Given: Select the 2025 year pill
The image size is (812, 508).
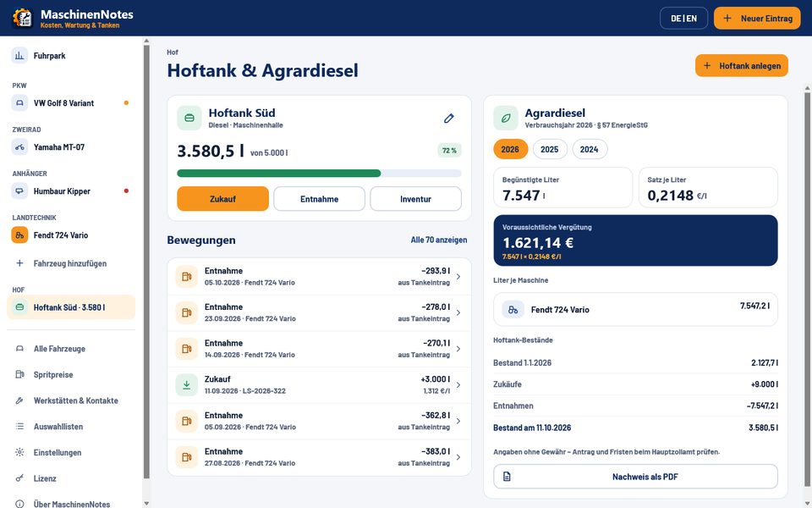Looking at the screenshot, I should pos(550,149).
